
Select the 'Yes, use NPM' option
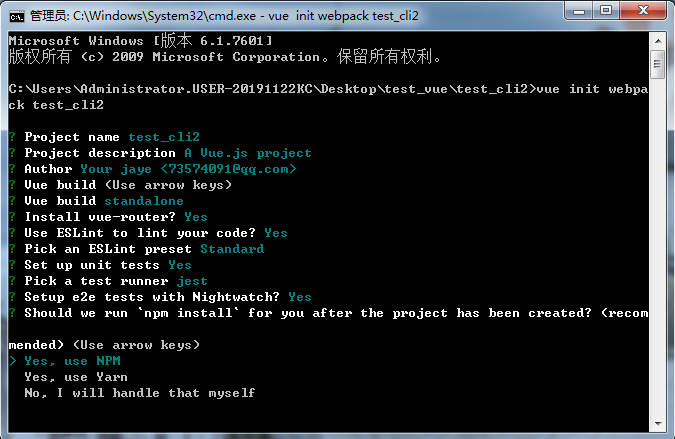(x=72, y=361)
